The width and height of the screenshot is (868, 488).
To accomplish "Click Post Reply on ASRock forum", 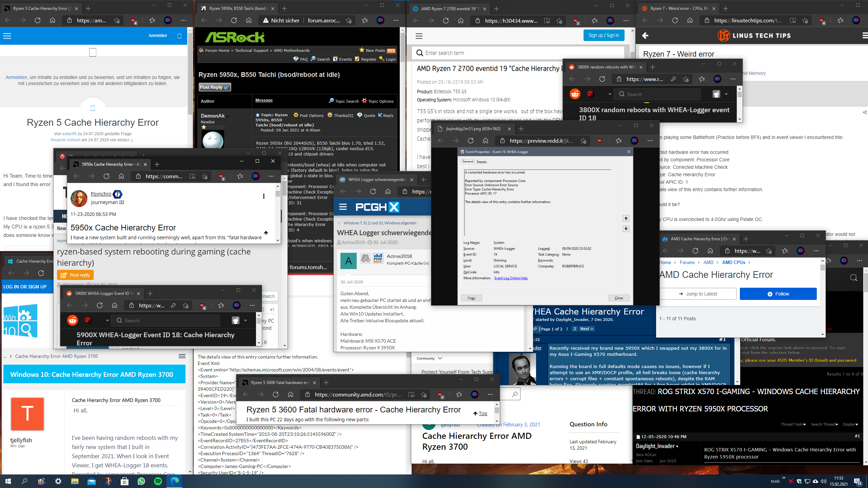I will tap(215, 87).
